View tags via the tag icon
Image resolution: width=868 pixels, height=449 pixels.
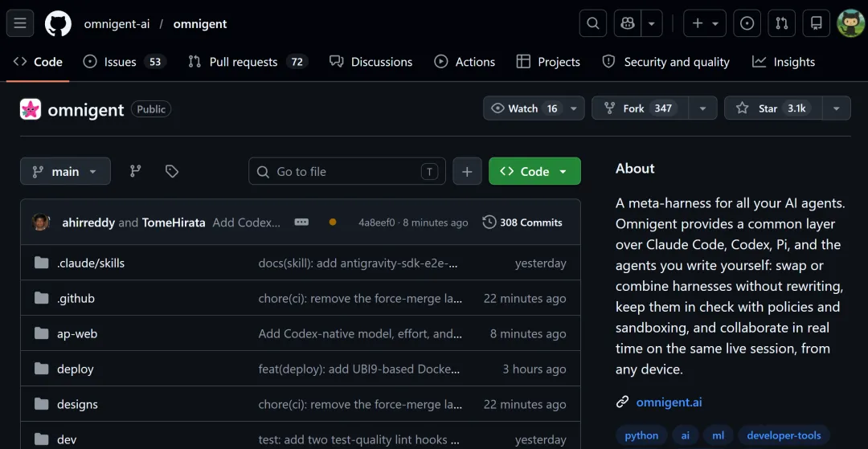[172, 171]
